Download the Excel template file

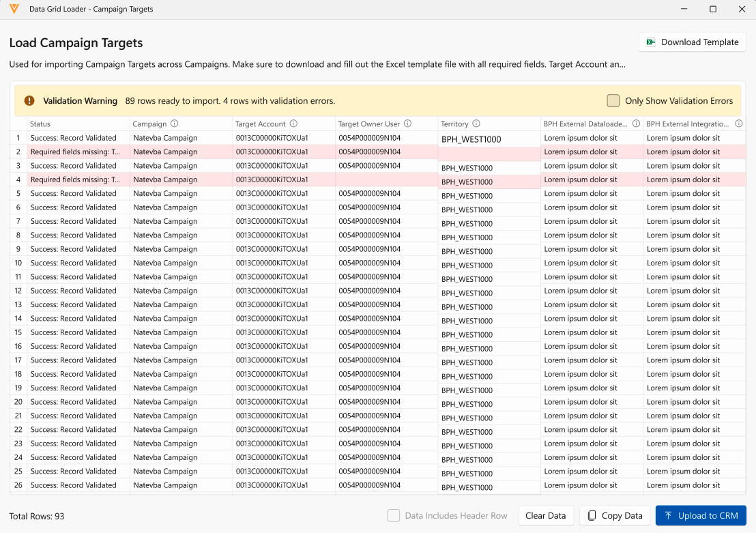tap(692, 42)
